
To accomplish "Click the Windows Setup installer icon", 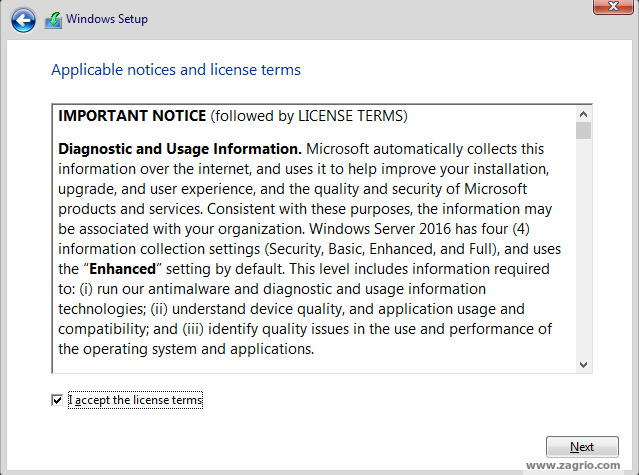I will 53,20.
